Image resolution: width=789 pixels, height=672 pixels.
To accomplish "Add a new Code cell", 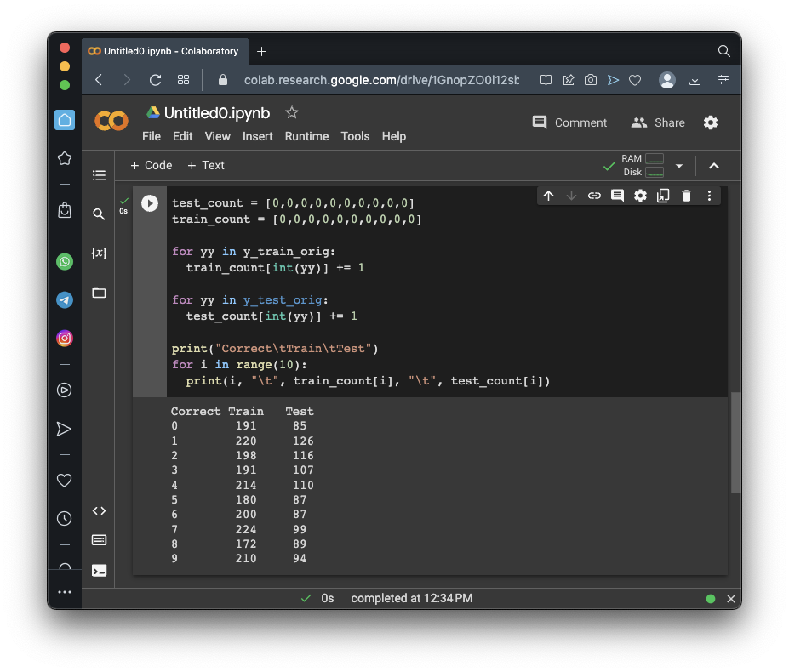I will pos(151,165).
